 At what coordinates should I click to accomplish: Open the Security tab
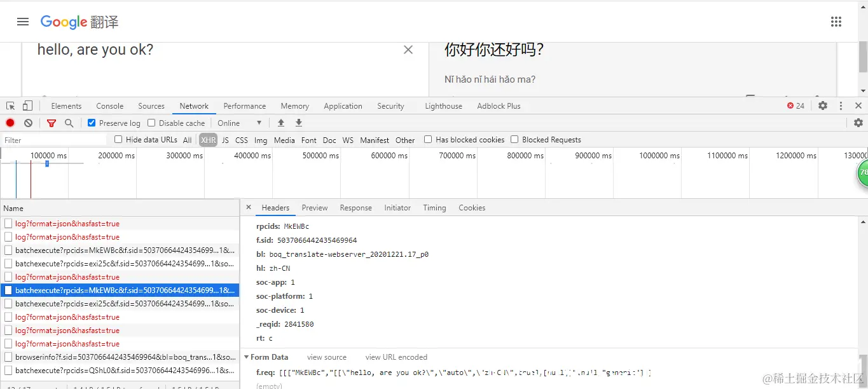(390, 106)
